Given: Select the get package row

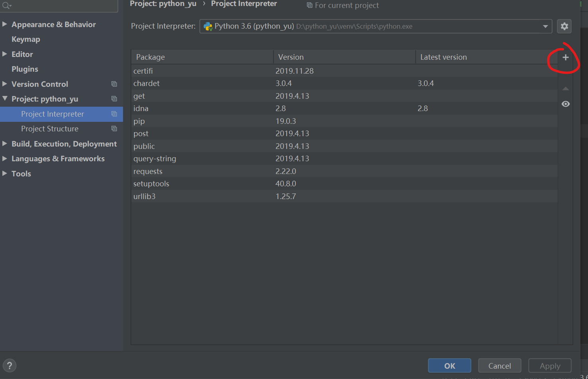Looking at the screenshot, I should [344, 96].
